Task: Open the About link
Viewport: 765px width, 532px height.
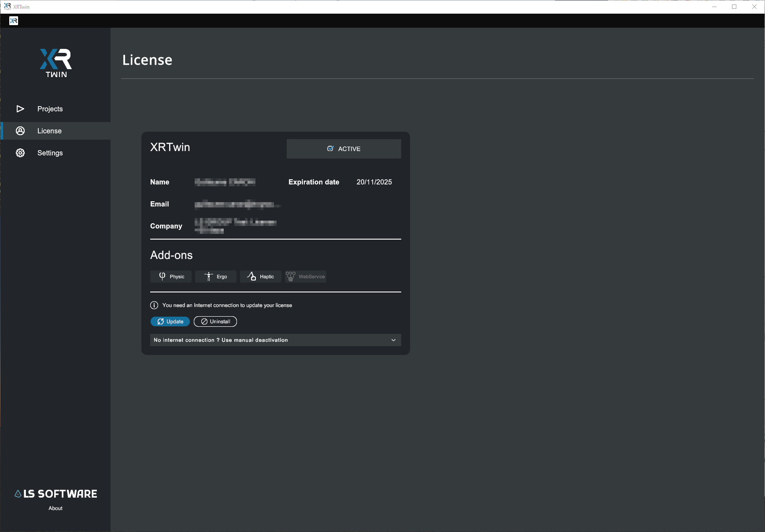Action: pos(55,508)
